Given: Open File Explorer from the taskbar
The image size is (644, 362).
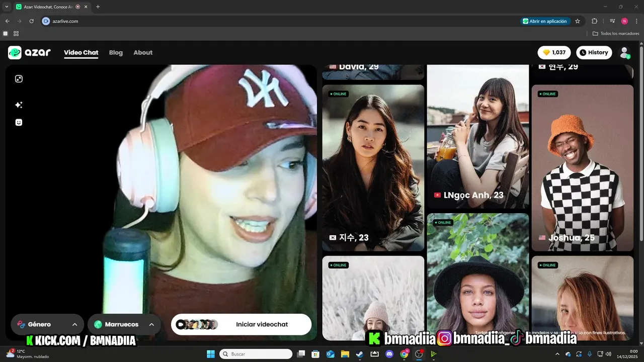Looking at the screenshot, I should (x=345, y=354).
